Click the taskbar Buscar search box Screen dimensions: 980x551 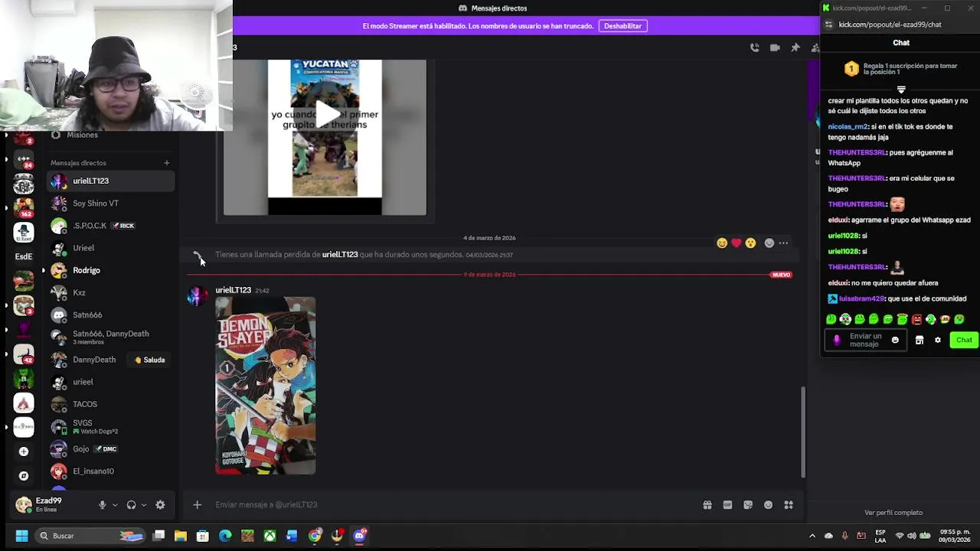click(90, 536)
